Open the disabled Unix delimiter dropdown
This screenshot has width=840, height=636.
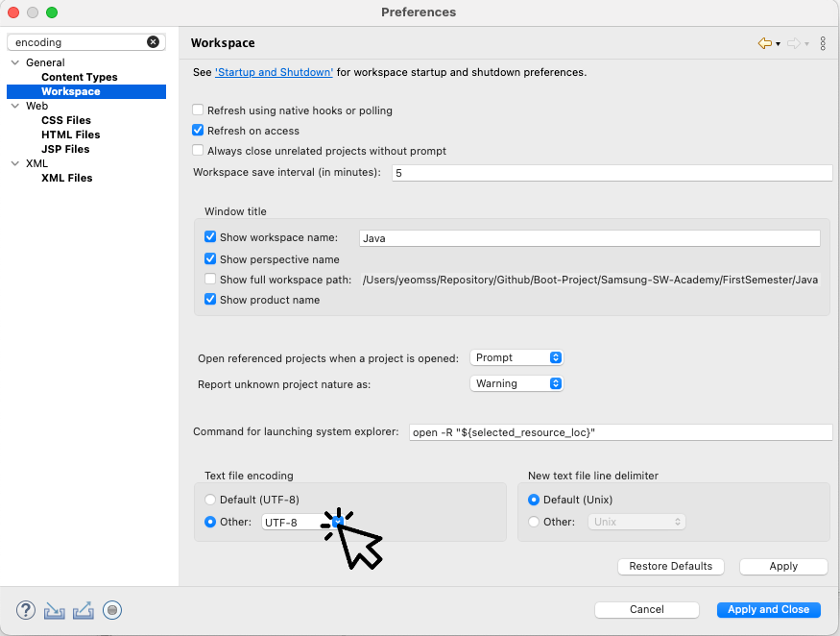pos(636,522)
